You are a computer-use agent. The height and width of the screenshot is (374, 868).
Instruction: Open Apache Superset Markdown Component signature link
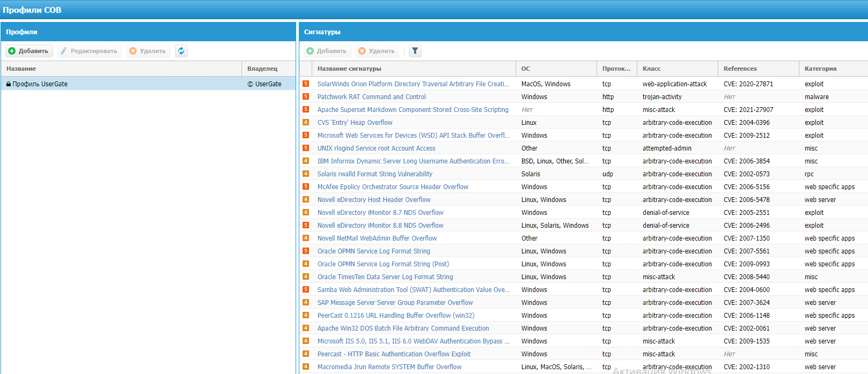pos(413,109)
